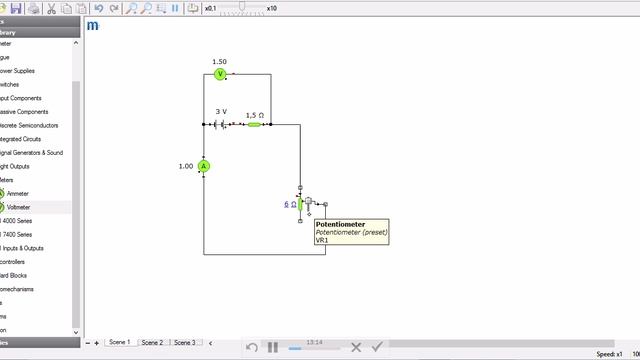640x360 pixels.
Task: Click the library panel vertical scrollbar thumb
Action: [76, 204]
